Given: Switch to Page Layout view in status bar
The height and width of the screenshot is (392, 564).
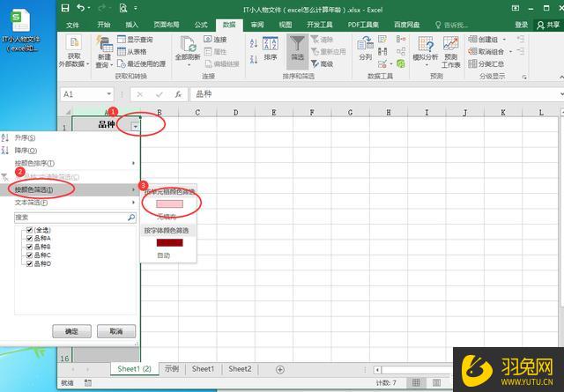Looking at the screenshot, I should tap(436, 382).
